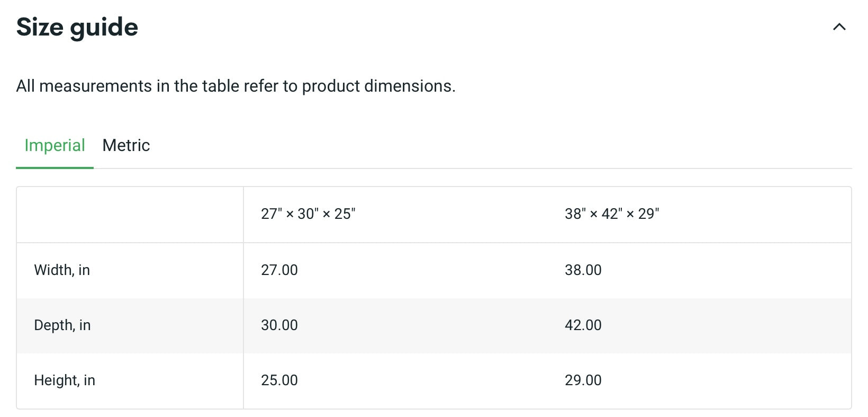Click the 42.00 depth value cell

point(583,325)
